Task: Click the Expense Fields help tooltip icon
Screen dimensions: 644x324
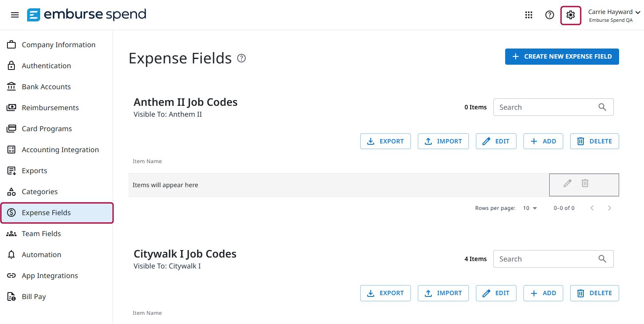Action: [x=241, y=58]
